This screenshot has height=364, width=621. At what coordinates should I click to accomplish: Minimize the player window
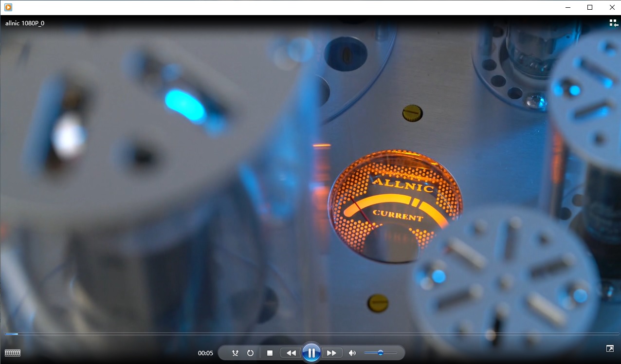(568, 7)
